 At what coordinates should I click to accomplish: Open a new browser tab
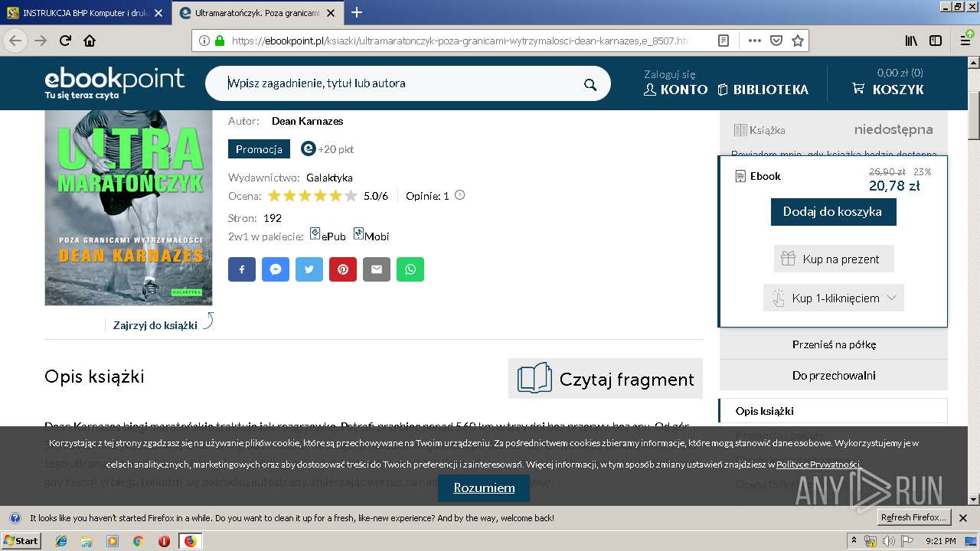(x=357, y=12)
